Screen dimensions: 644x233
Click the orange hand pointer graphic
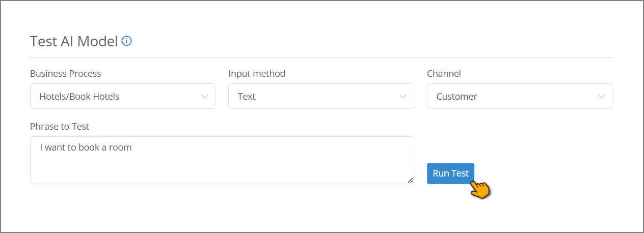pyautogui.click(x=479, y=188)
